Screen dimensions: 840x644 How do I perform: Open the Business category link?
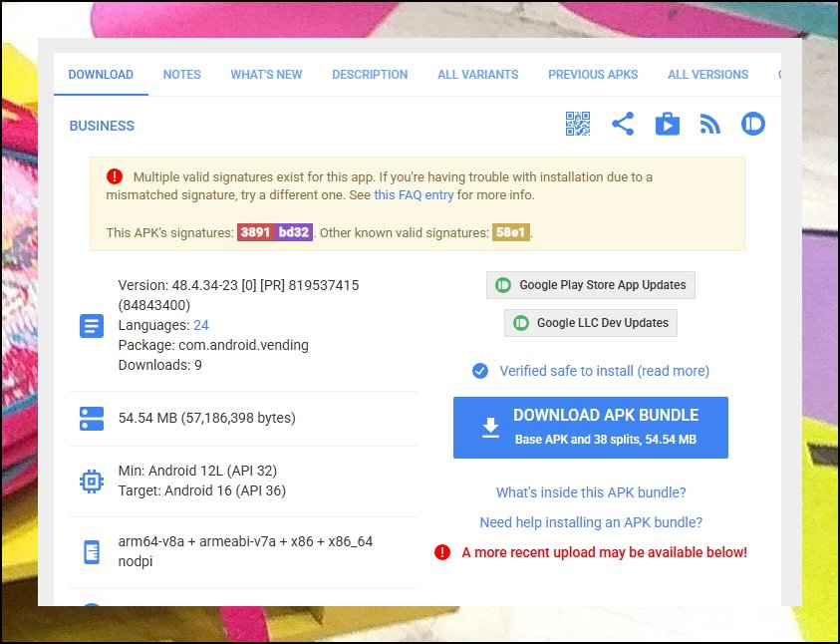102,126
